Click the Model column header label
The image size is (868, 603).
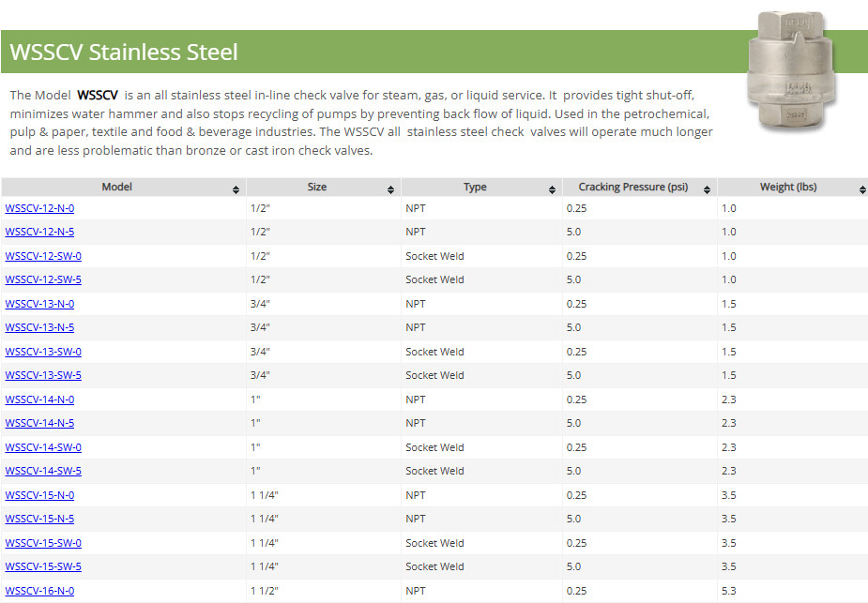click(116, 187)
